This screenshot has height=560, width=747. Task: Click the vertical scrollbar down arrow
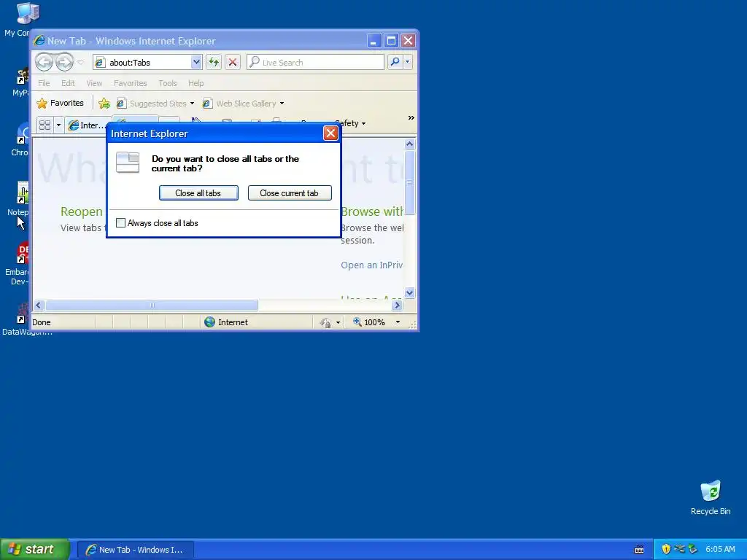pyautogui.click(x=410, y=293)
